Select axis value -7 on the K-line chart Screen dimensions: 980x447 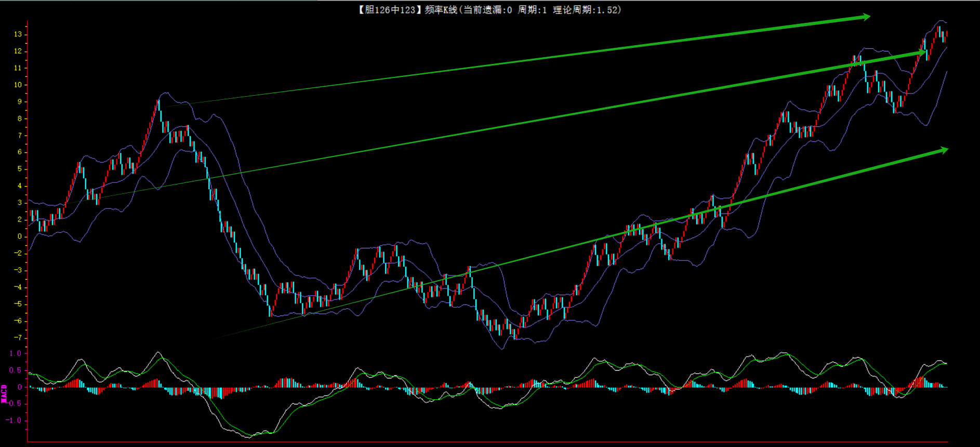pyautogui.click(x=18, y=338)
